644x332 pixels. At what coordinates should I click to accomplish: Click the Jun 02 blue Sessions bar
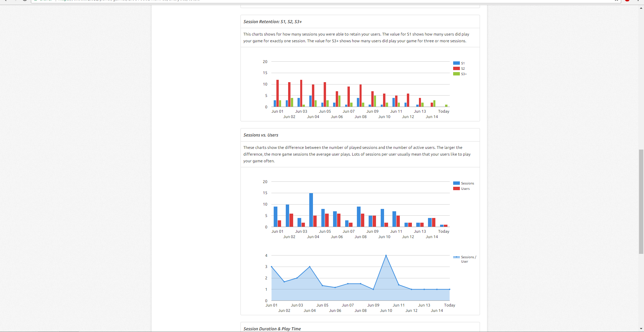pyautogui.click(x=287, y=216)
